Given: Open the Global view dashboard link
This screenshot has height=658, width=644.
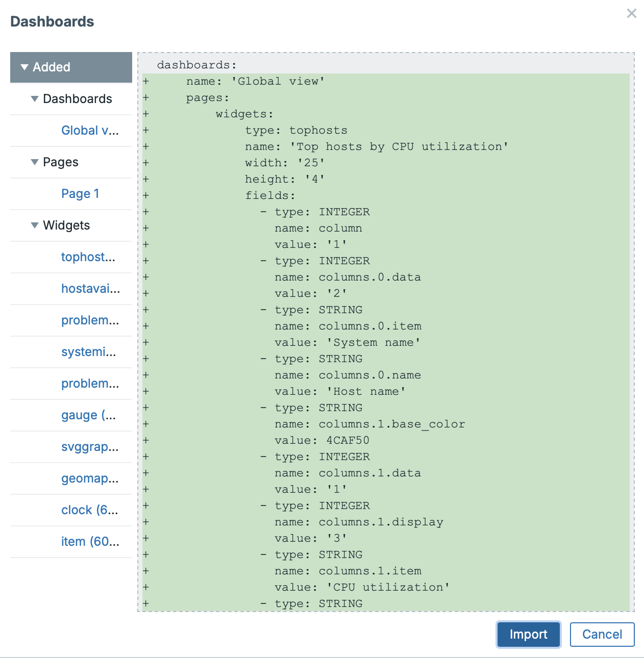Looking at the screenshot, I should click(90, 131).
